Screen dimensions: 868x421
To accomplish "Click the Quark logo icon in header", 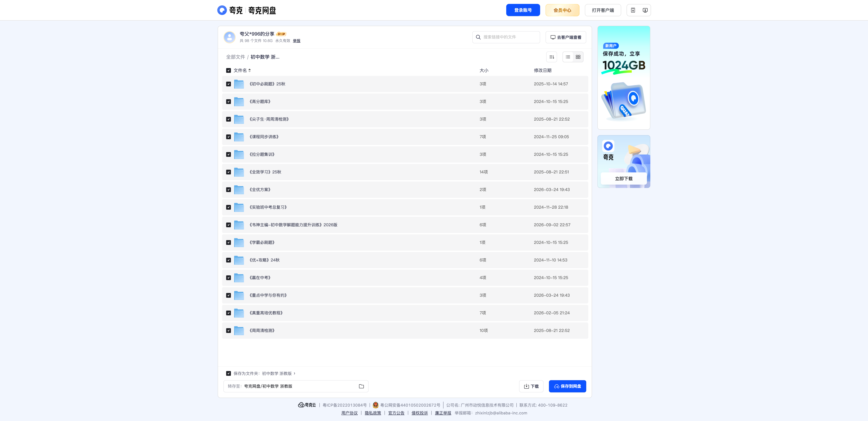I will coord(222,10).
